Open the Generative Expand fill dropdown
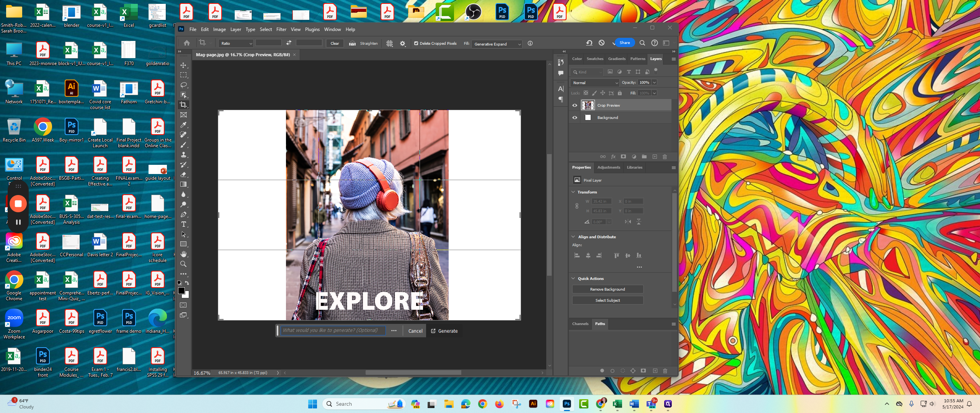Viewport: 980px width, 413px height. pos(497,44)
